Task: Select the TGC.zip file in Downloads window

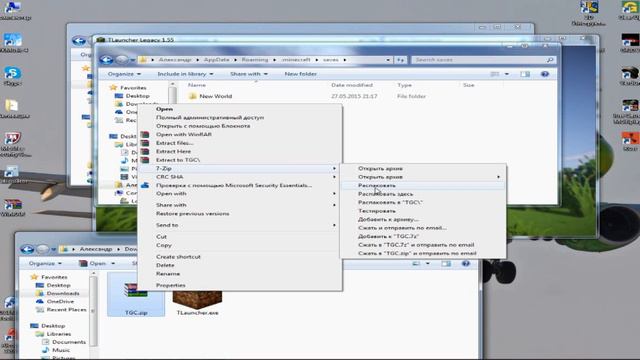Action: point(136,295)
